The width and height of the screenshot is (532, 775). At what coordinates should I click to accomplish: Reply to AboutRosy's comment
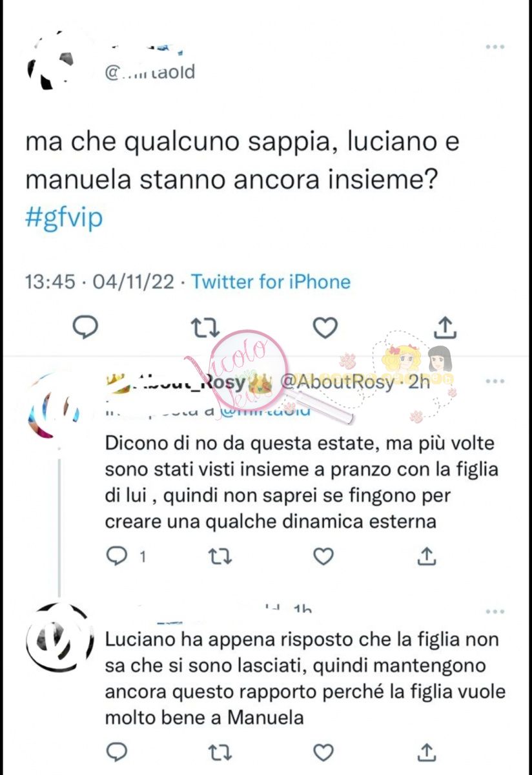[117, 555]
